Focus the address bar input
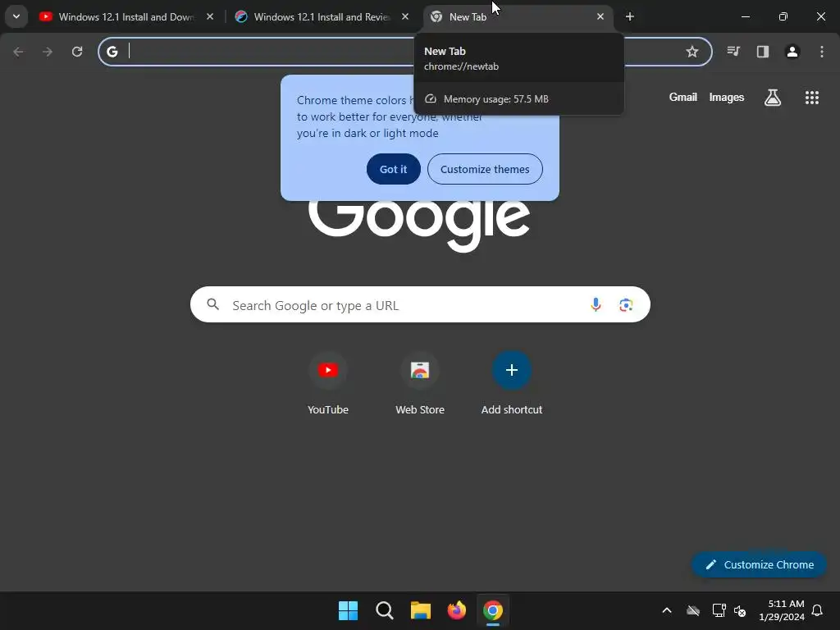The image size is (840, 630). click(404, 52)
